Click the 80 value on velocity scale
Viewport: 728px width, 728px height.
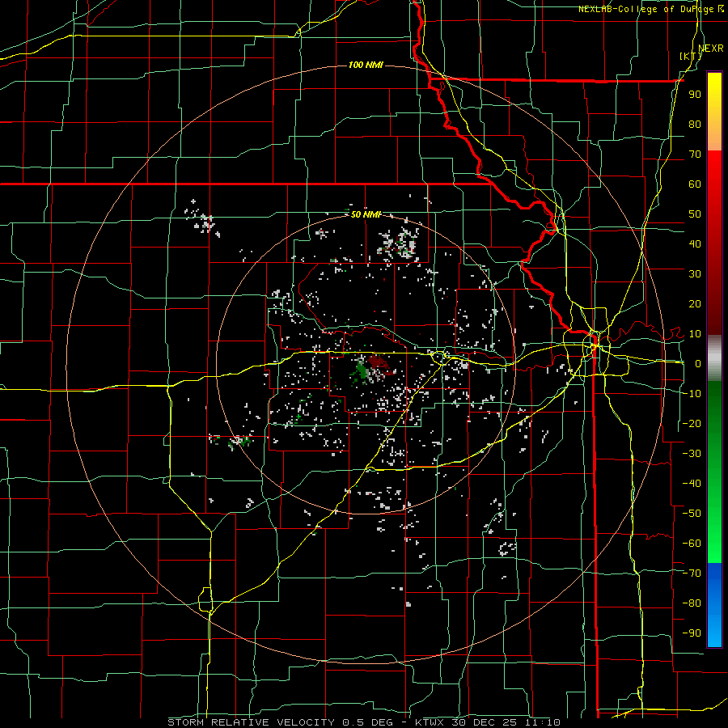(695, 124)
